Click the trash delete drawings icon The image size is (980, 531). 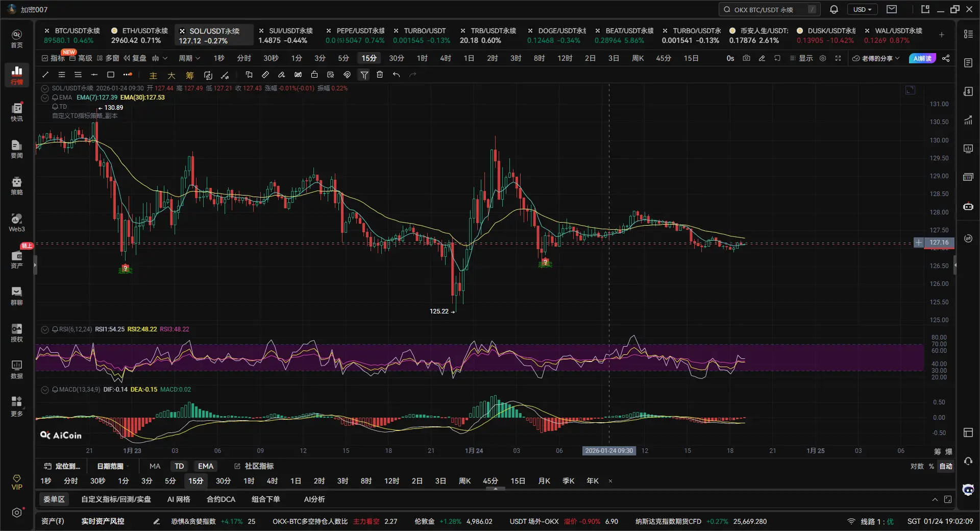[380, 75]
